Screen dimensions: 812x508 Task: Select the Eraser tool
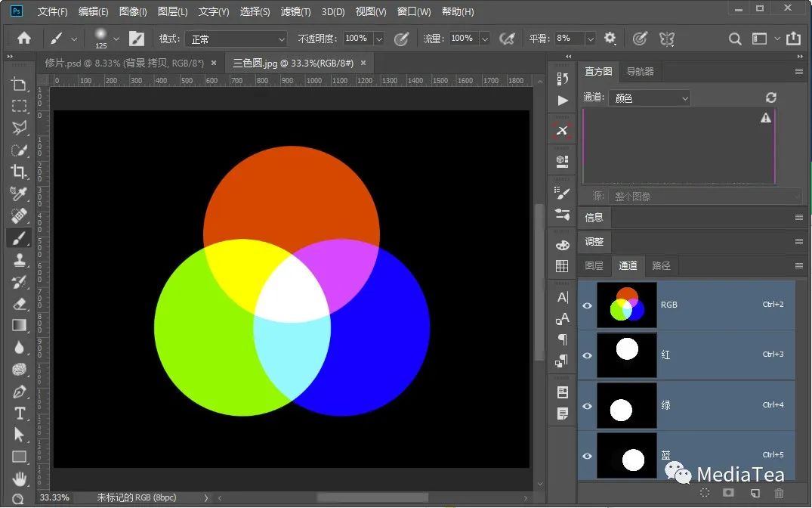pos(19,304)
